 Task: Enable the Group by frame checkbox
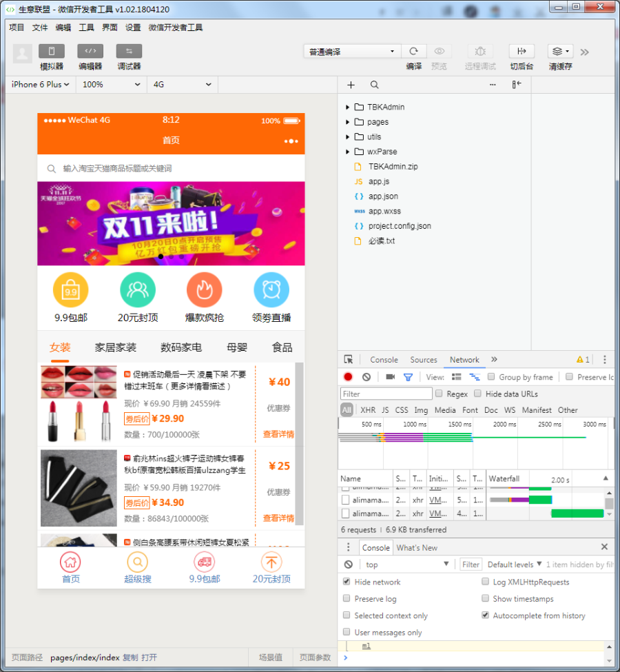491,377
